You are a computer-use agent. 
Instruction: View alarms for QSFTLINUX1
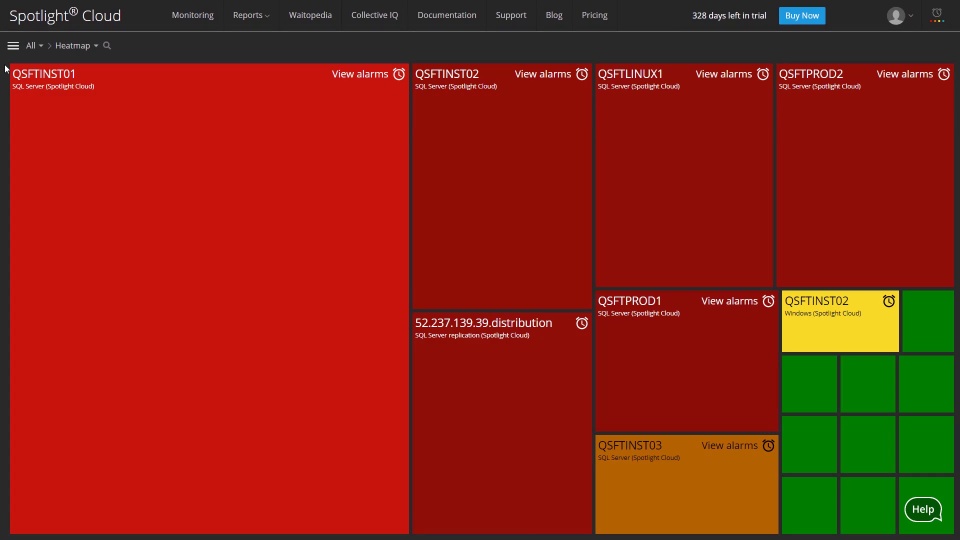click(x=724, y=74)
